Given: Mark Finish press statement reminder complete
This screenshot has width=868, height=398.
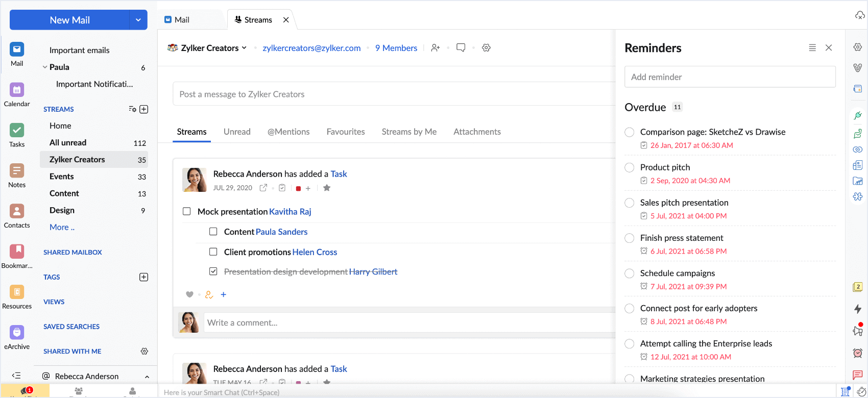Looking at the screenshot, I should point(630,238).
